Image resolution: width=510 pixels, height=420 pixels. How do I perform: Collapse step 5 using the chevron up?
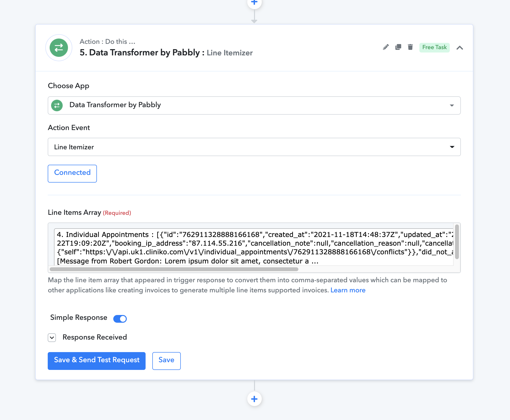click(460, 48)
